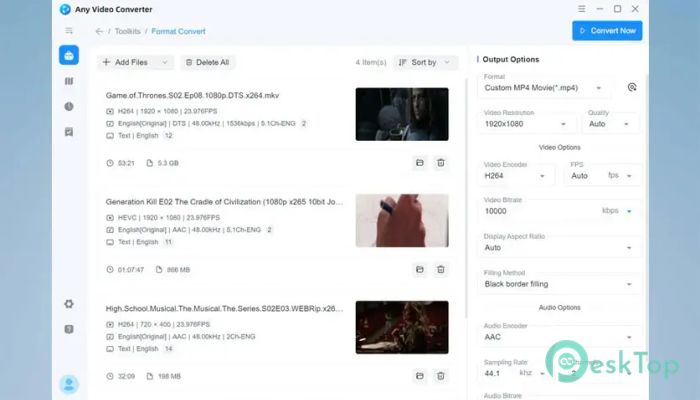Open the FPS Auto dropdown
The width and height of the screenshot is (700, 400).
point(603,176)
